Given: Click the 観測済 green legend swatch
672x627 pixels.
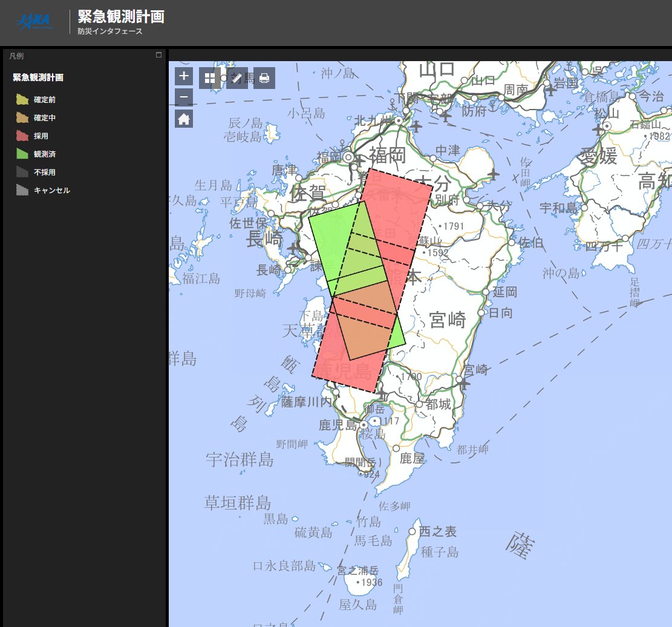Looking at the screenshot, I should 22,154.
